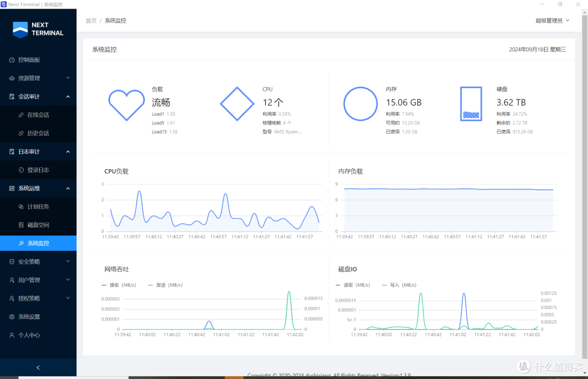Click the AMD Ryzen model text
Screen dimensions: 588x379
click(x=287, y=132)
